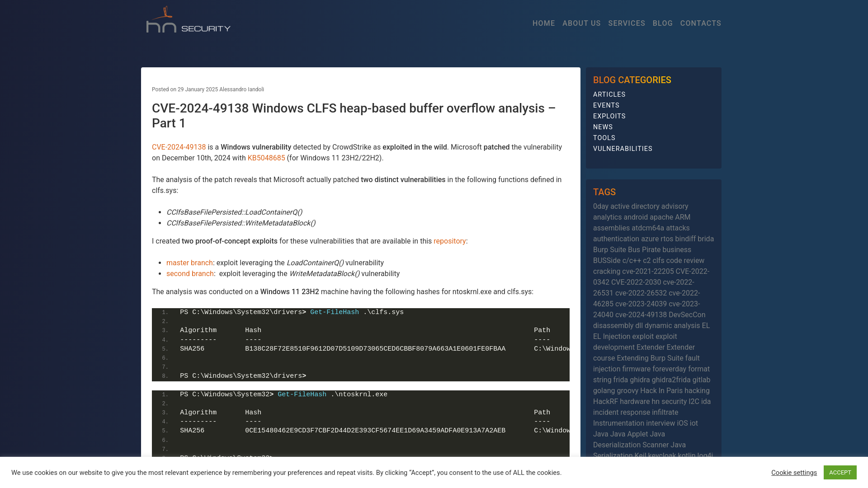
Task: Open the VULNERABILITIES blog category
Action: (622, 148)
